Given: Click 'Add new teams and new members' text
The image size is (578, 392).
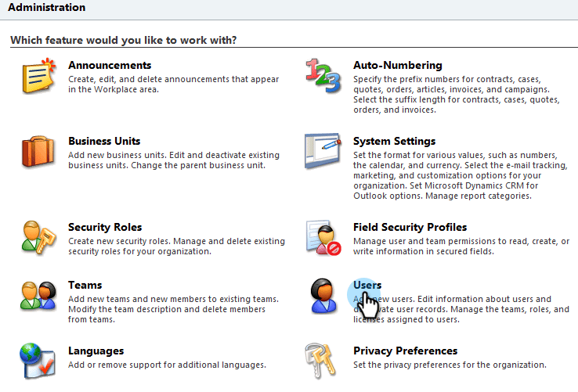Looking at the screenshot, I should (x=173, y=309).
